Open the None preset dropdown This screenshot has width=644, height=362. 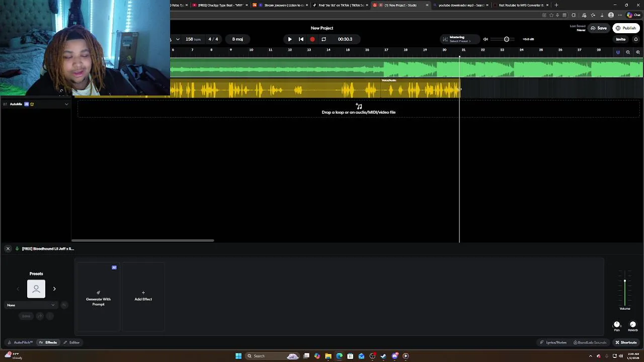[31, 305]
